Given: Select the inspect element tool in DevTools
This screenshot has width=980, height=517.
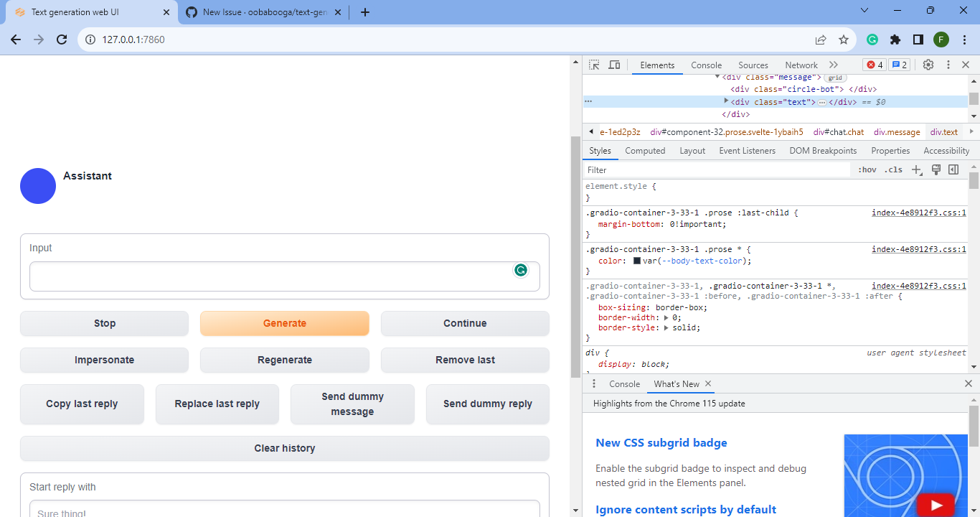Looking at the screenshot, I should tap(593, 65).
